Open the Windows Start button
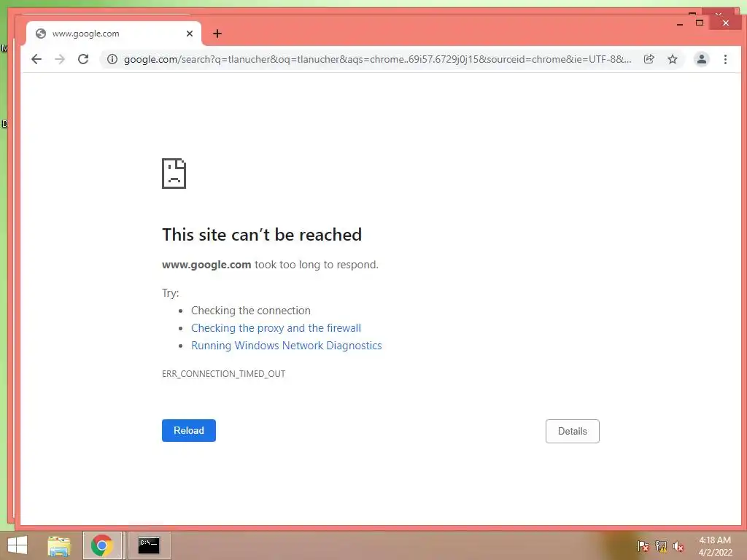 click(18, 545)
